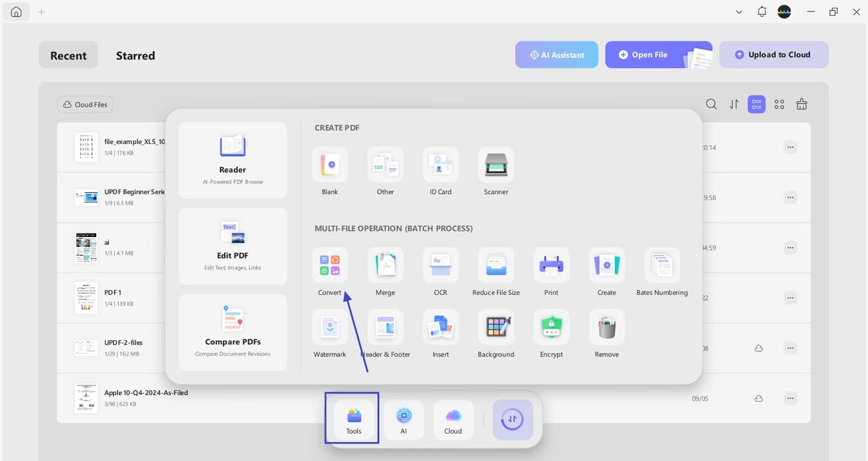Launch the Scanner tool
868x461 pixels.
click(496, 164)
